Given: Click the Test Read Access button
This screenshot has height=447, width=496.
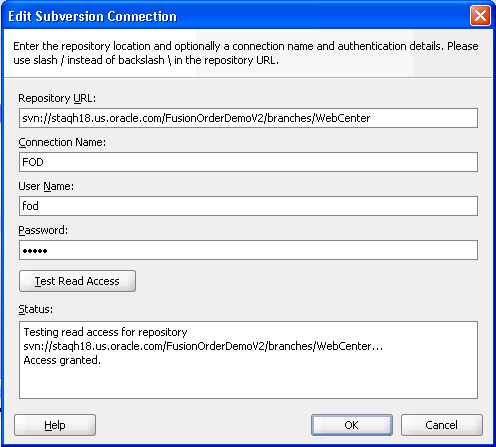Looking at the screenshot, I should tap(77, 281).
